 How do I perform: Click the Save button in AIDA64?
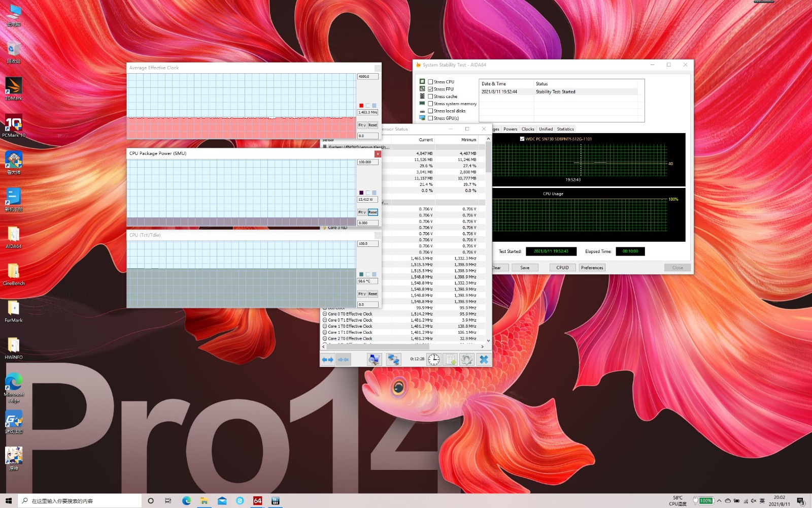[x=525, y=268]
